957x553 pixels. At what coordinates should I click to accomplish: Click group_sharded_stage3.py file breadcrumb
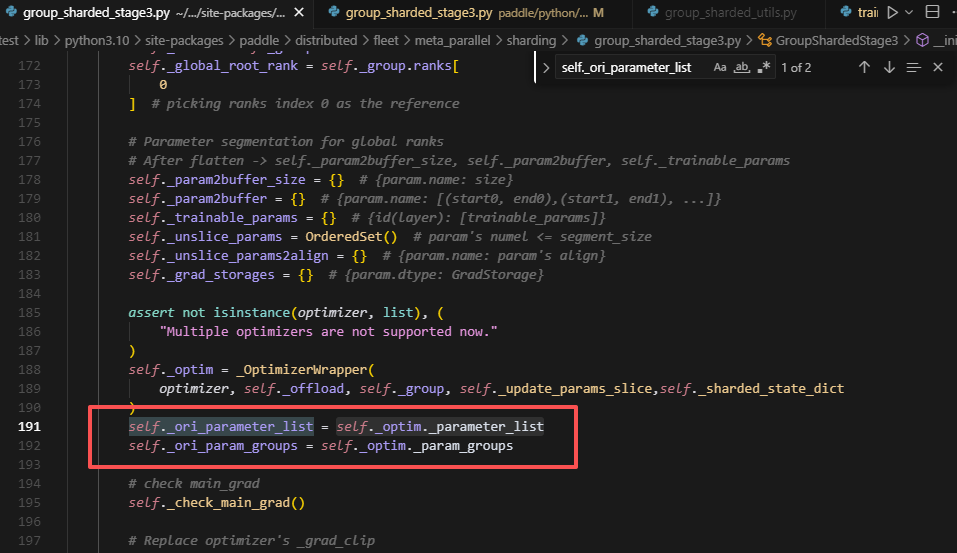click(x=666, y=40)
